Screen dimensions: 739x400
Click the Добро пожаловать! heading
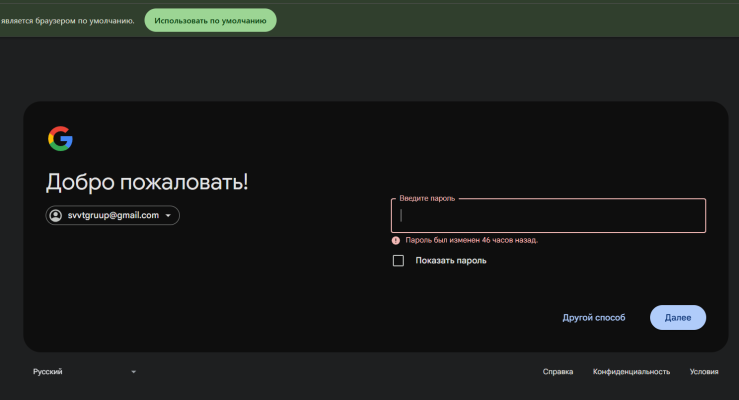pos(147,182)
